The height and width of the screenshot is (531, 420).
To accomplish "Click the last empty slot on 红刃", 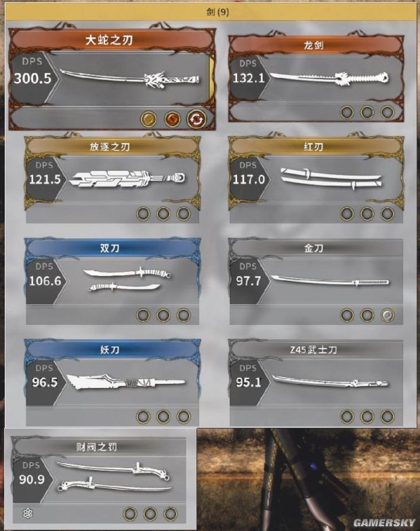I will point(387,214).
